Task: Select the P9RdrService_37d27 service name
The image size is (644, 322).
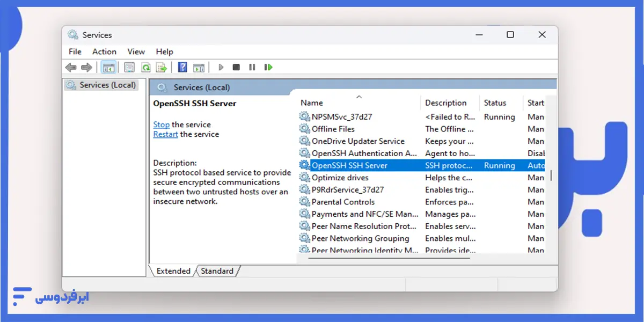Action: coord(348,189)
